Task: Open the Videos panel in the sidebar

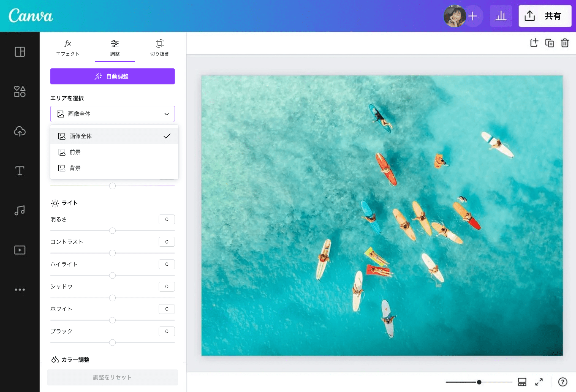Action: [x=20, y=250]
